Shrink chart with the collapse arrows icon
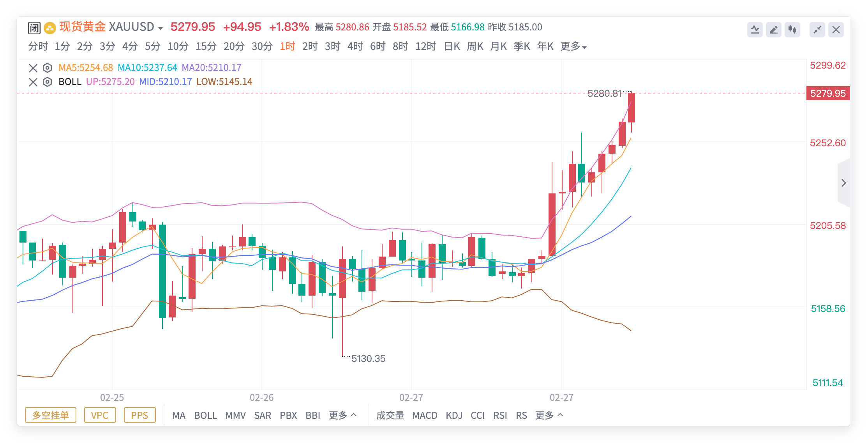 point(817,29)
